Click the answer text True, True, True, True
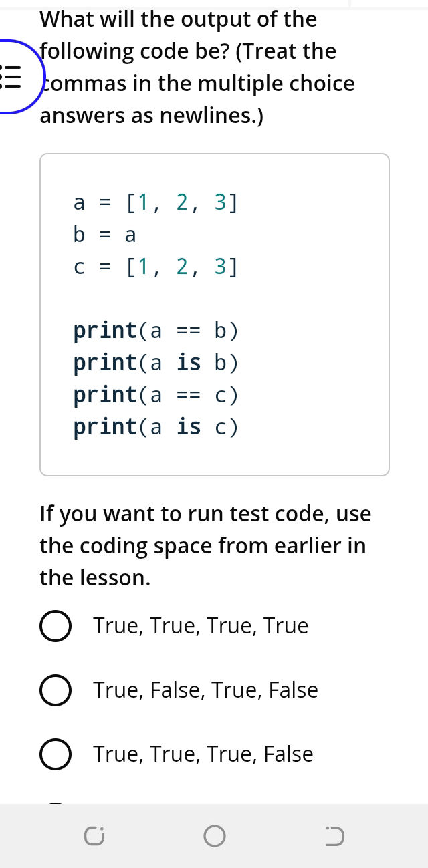 coord(200,626)
